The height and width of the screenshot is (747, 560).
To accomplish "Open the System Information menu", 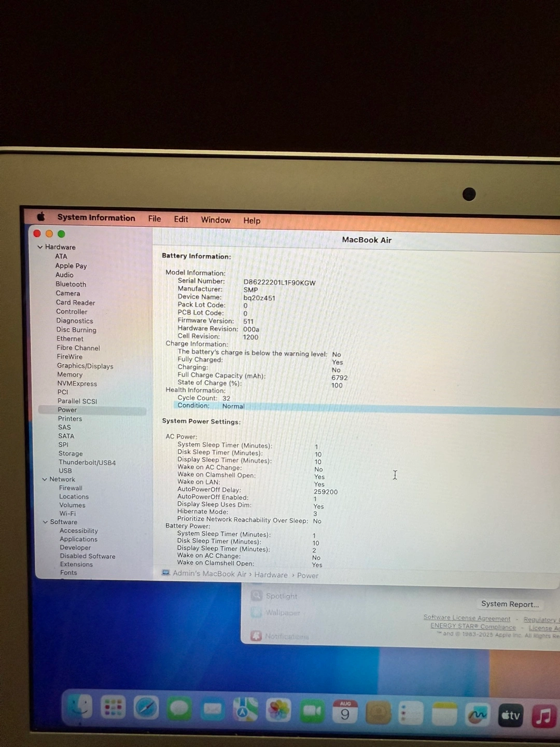I will click(x=96, y=218).
